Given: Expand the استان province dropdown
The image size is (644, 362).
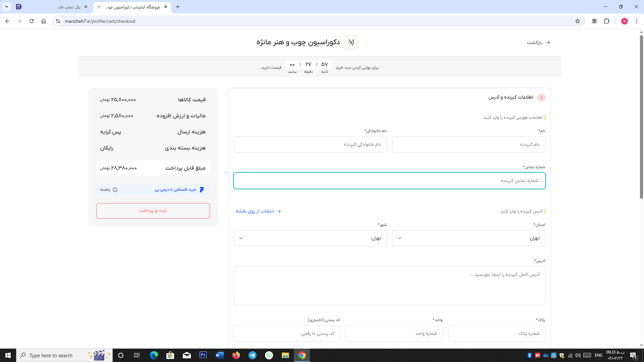Looking at the screenshot, I should (469, 238).
